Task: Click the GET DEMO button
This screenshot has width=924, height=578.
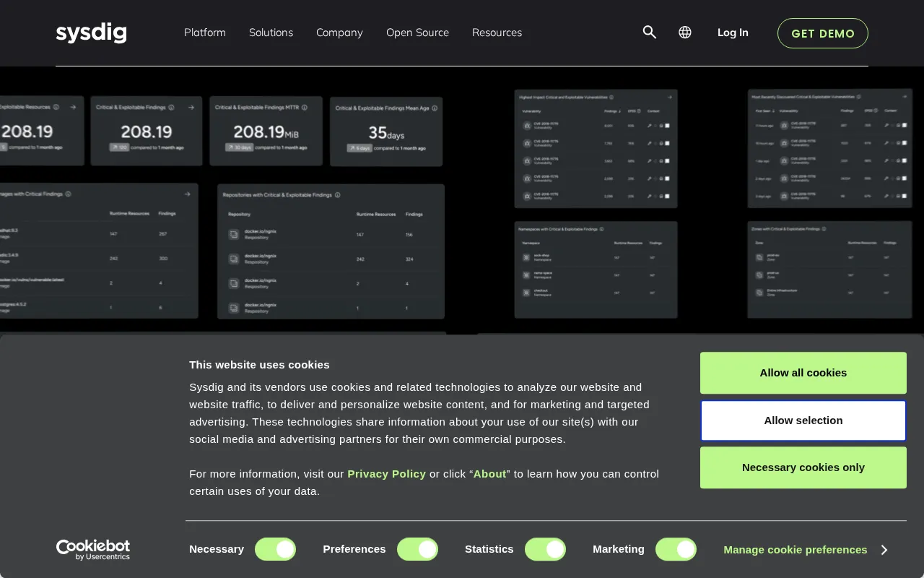Action: tap(823, 33)
